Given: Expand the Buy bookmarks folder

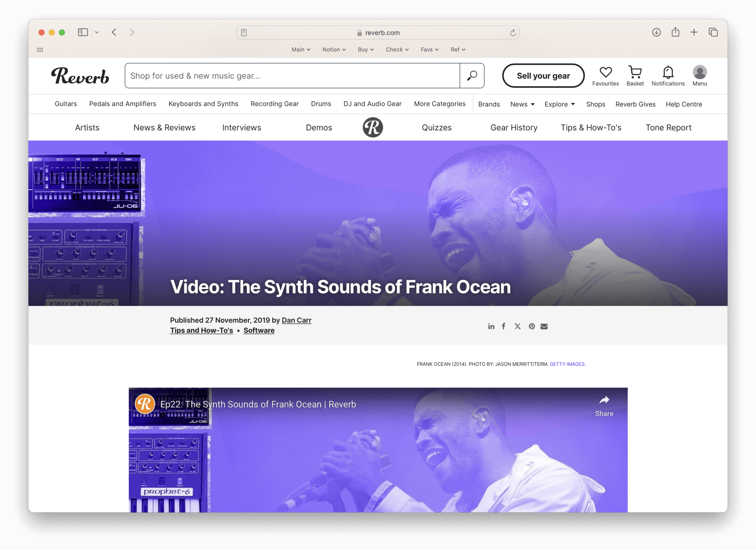Looking at the screenshot, I should [366, 50].
